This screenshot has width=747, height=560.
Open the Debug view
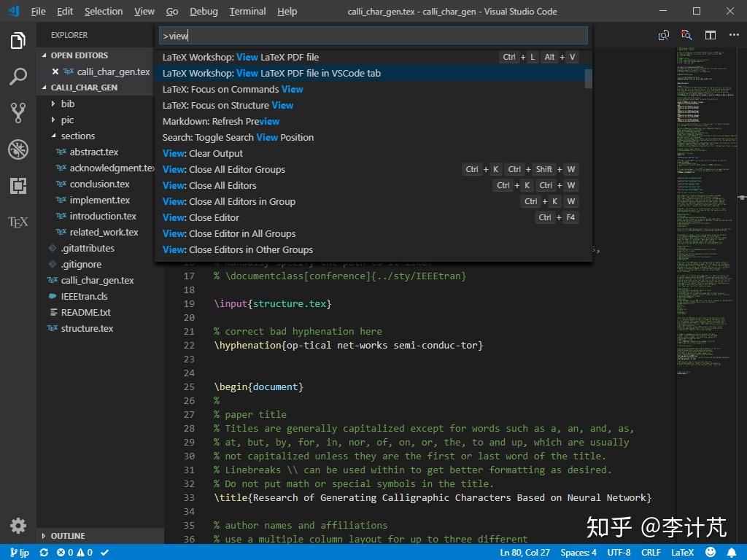pyautogui.click(x=18, y=149)
